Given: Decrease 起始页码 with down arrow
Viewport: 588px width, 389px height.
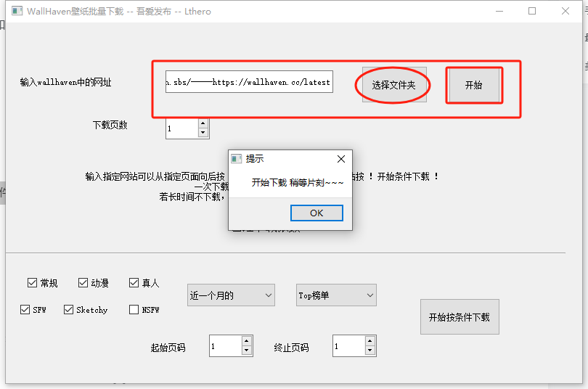Looking at the screenshot, I should point(246,351).
